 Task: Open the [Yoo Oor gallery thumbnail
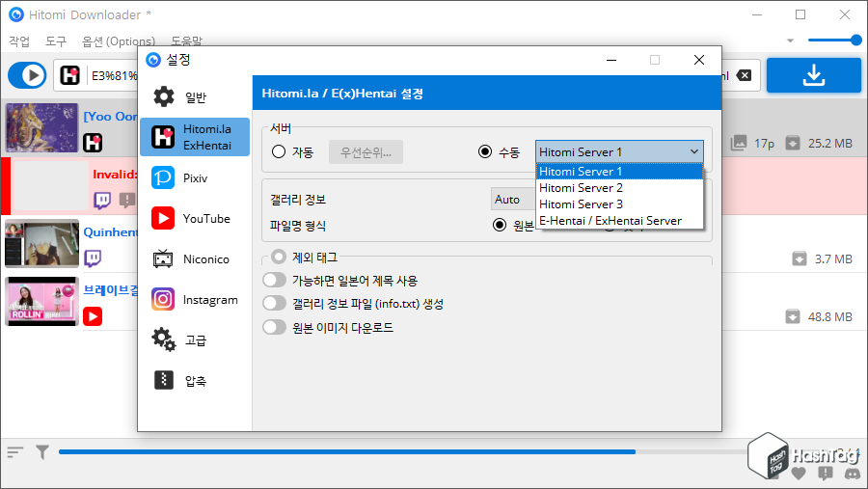click(42, 127)
